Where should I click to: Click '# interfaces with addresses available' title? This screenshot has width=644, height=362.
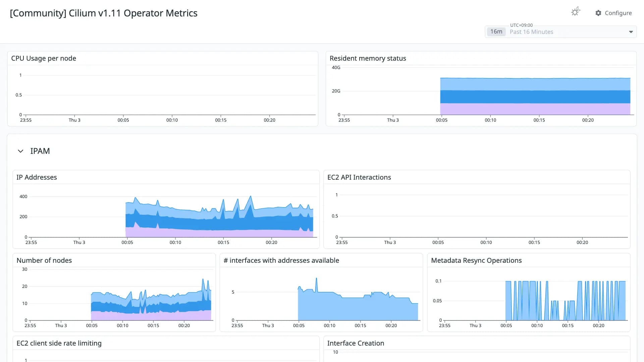[x=281, y=260]
